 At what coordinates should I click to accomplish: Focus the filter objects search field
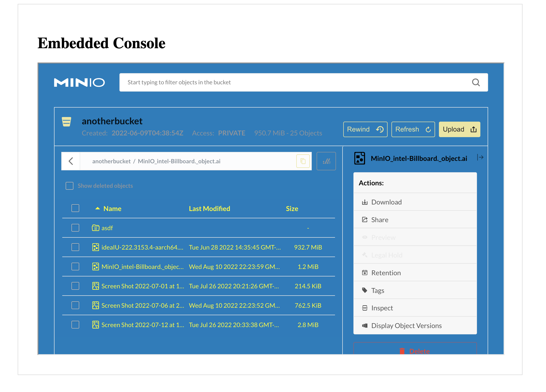pyautogui.click(x=304, y=82)
